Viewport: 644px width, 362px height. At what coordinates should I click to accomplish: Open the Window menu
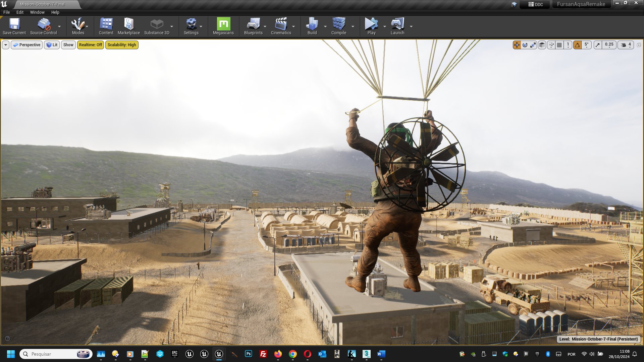tap(37, 12)
